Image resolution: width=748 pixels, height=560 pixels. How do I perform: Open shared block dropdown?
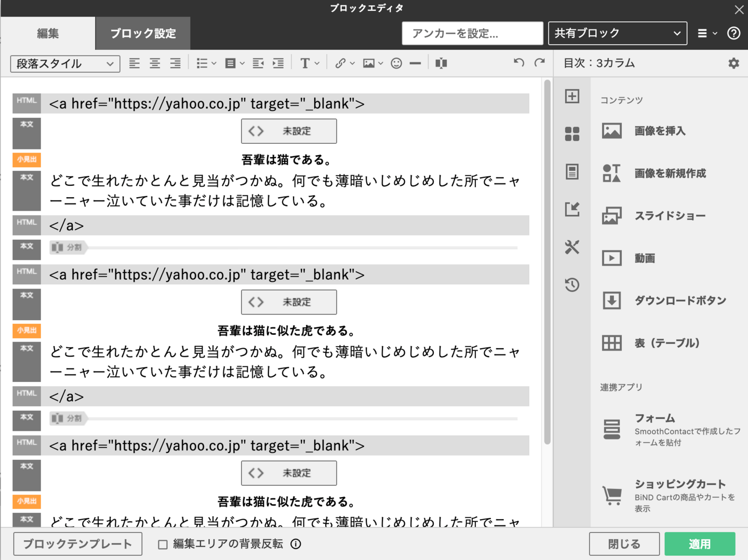618,33
